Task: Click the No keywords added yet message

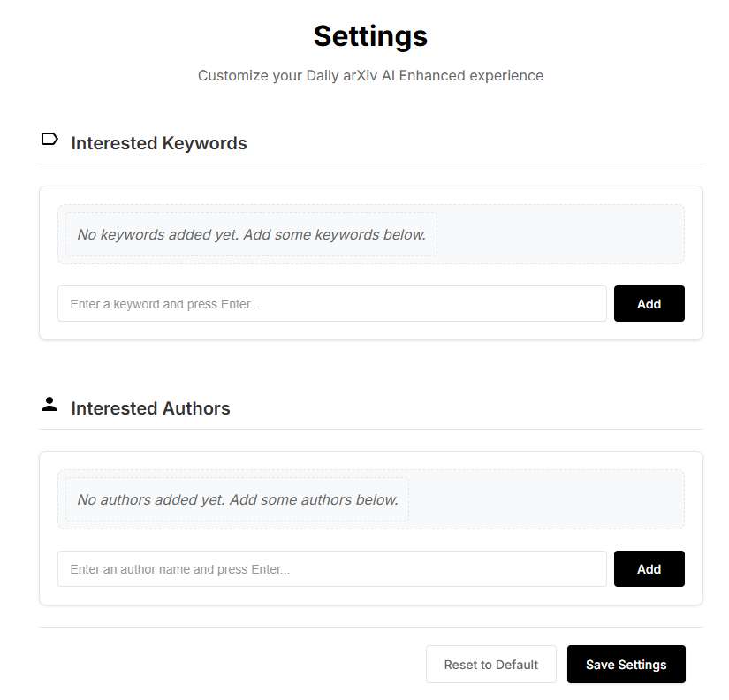Action: (x=252, y=234)
